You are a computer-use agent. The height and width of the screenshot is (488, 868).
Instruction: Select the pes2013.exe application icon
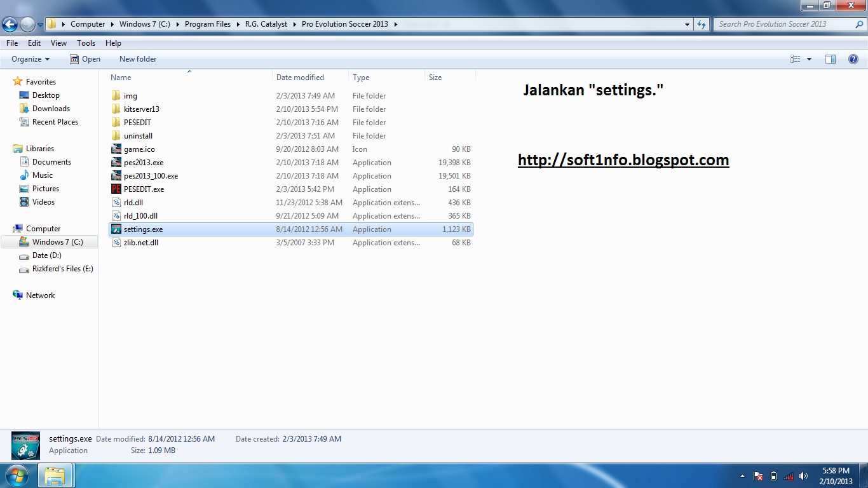[x=116, y=163]
